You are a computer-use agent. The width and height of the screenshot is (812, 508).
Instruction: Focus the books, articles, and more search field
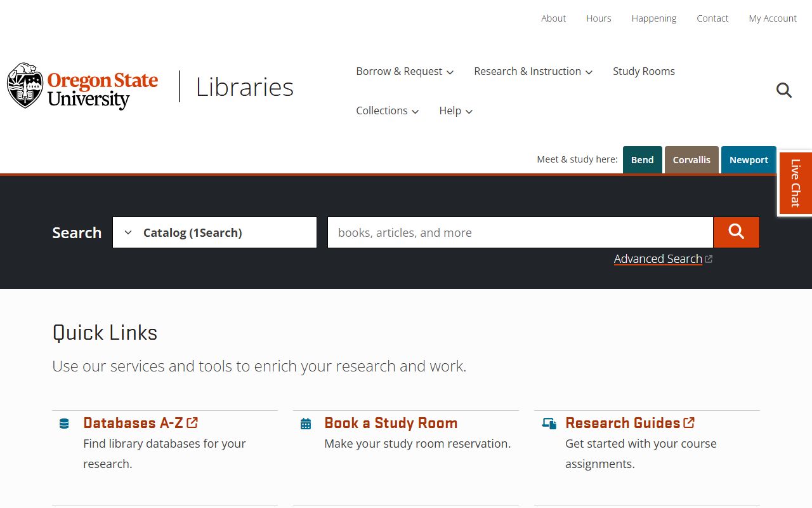(520, 232)
